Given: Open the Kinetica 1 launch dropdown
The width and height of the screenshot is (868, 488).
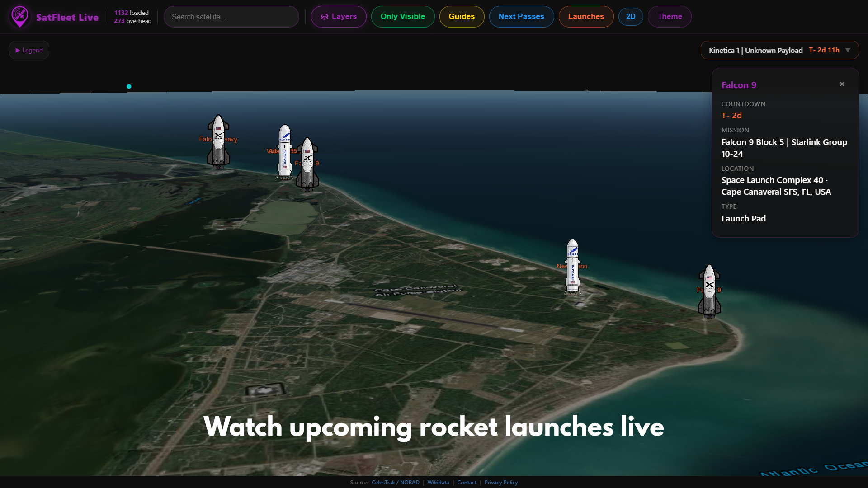Looking at the screenshot, I should (x=848, y=50).
